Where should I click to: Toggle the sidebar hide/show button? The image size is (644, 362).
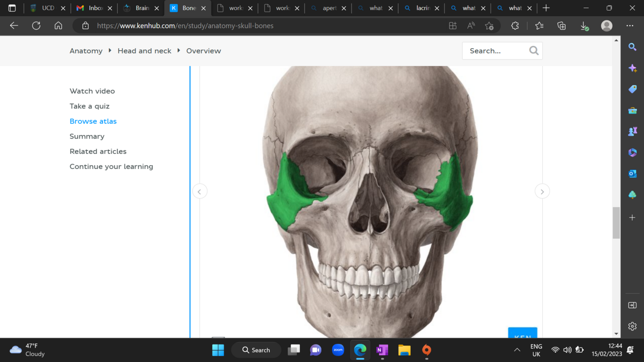click(x=632, y=305)
